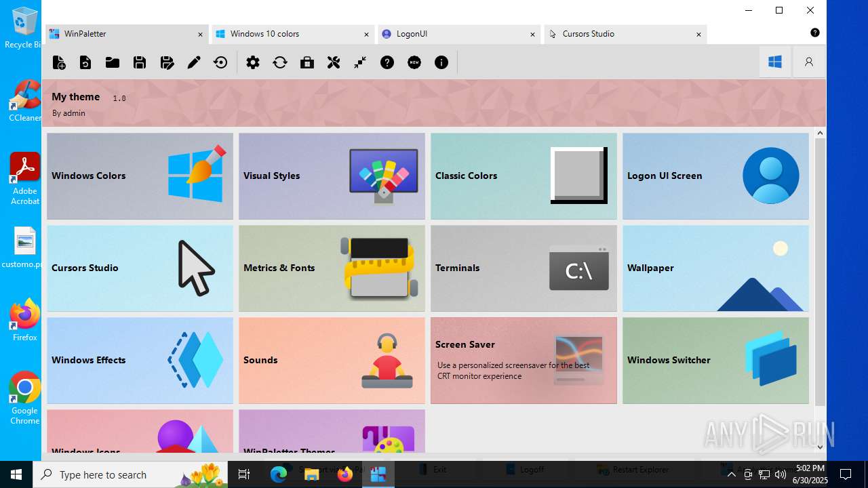Edit theme info with pencil icon
Screen dimensions: 868x488
[x=194, y=62]
